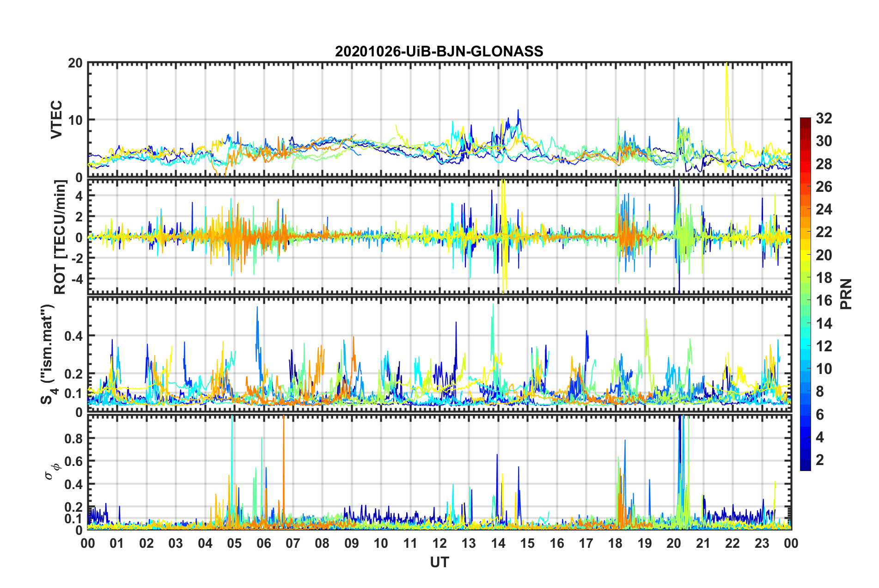This screenshot has height=588, width=879.
Task: Click UT axis tick label 16
Action: click(x=557, y=544)
